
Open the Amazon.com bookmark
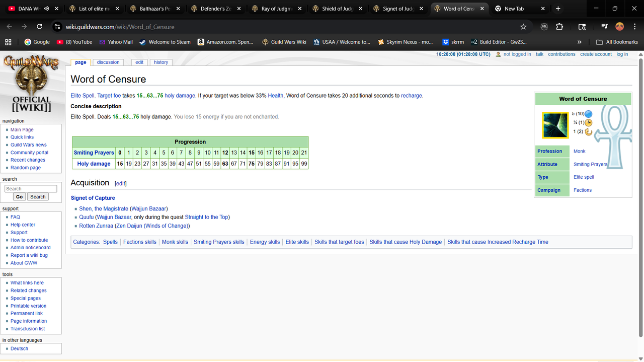(x=225, y=42)
